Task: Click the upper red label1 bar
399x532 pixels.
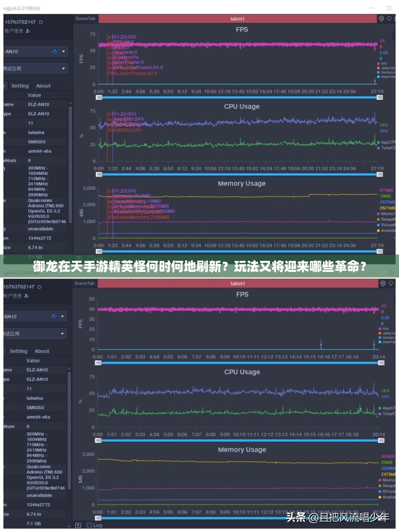Action: click(237, 19)
